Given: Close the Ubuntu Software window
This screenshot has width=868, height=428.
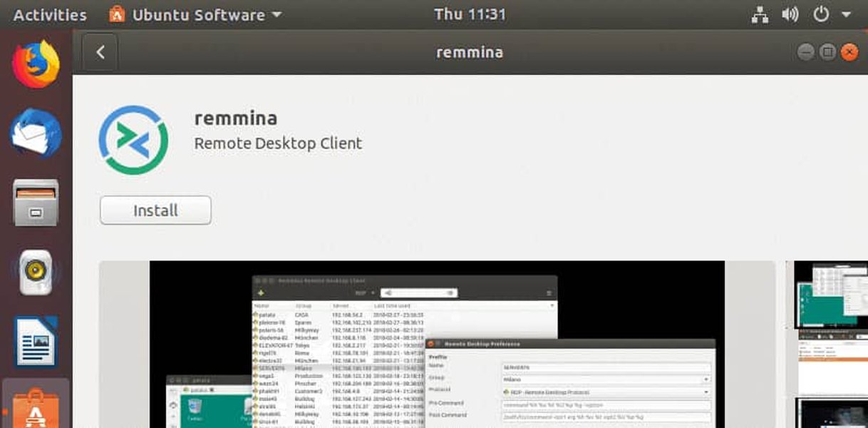Looking at the screenshot, I should [849, 52].
